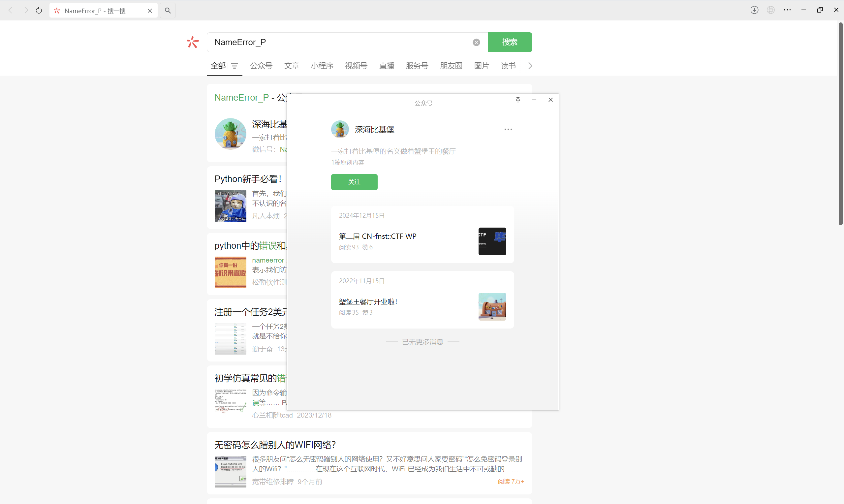This screenshot has width=844, height=504.
Task: Open the 初学仿真常见的错 result
Action: (x=250, y=378)
